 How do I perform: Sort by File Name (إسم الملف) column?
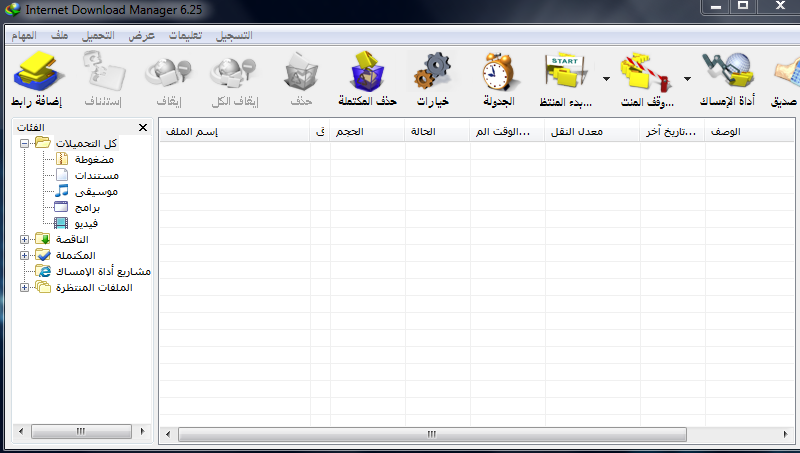click(x=234, y=132)
